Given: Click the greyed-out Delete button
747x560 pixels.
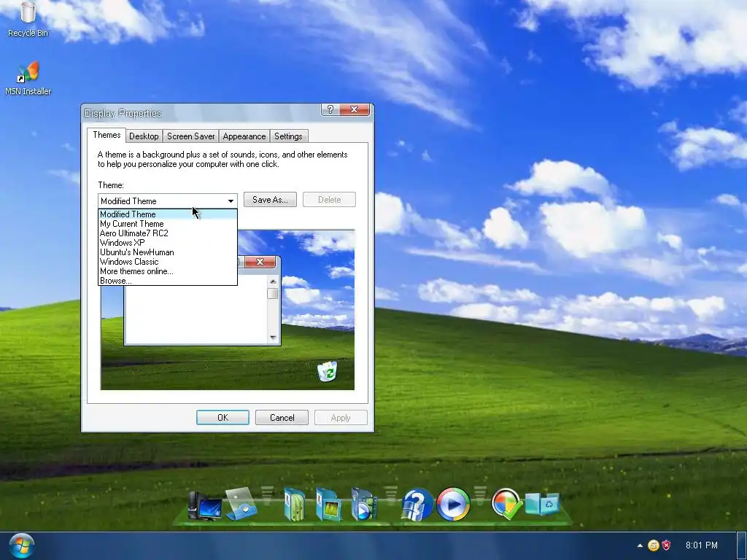Looking at the screenshot, I should click(x=329, y=200).
